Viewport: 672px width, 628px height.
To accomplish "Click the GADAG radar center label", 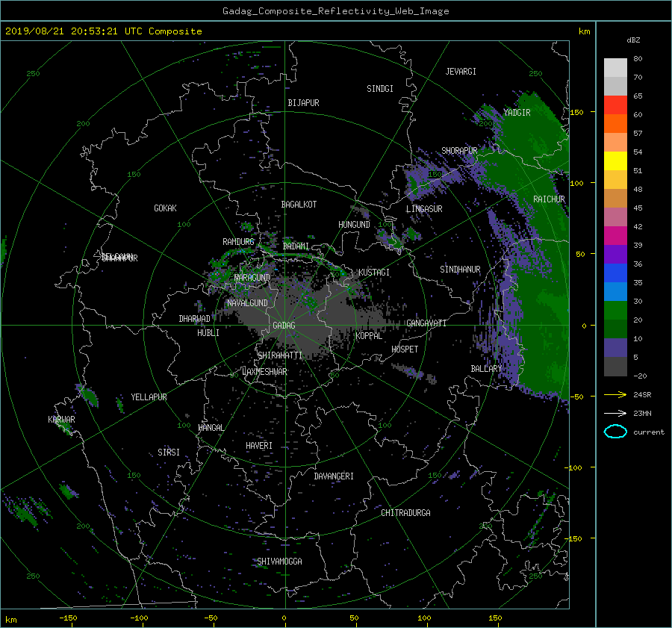I will [284, 326].
